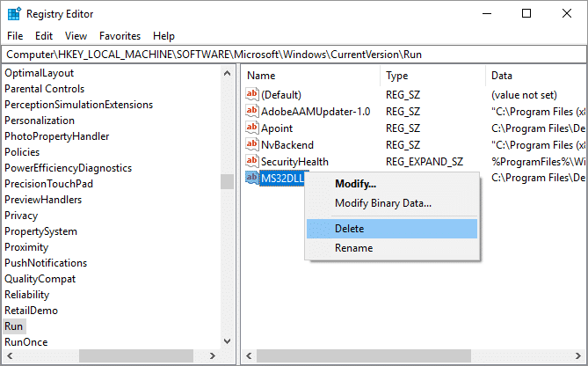Screen dimensions: 588x366
Task: Click the Name column header
Action: pos(261,77)
